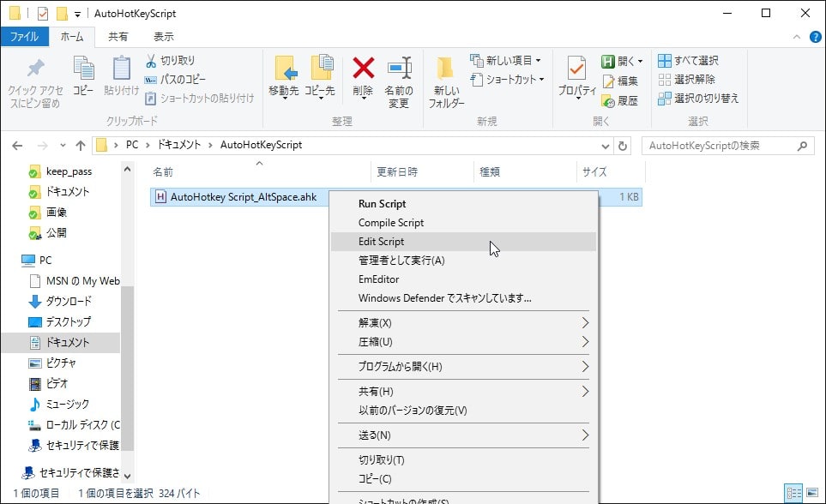Open デスクトップ in the navigation pane

tap(68, 321)
